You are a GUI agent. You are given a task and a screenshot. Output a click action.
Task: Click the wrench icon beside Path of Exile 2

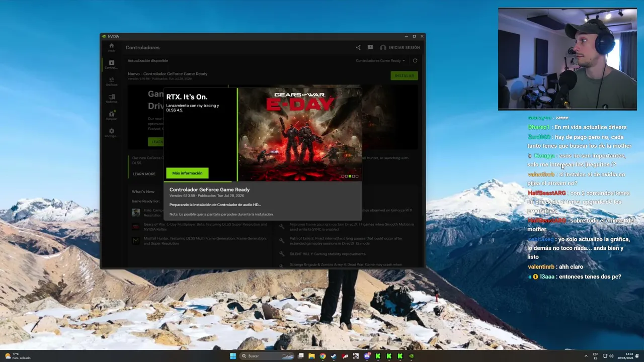coord(282,241)
